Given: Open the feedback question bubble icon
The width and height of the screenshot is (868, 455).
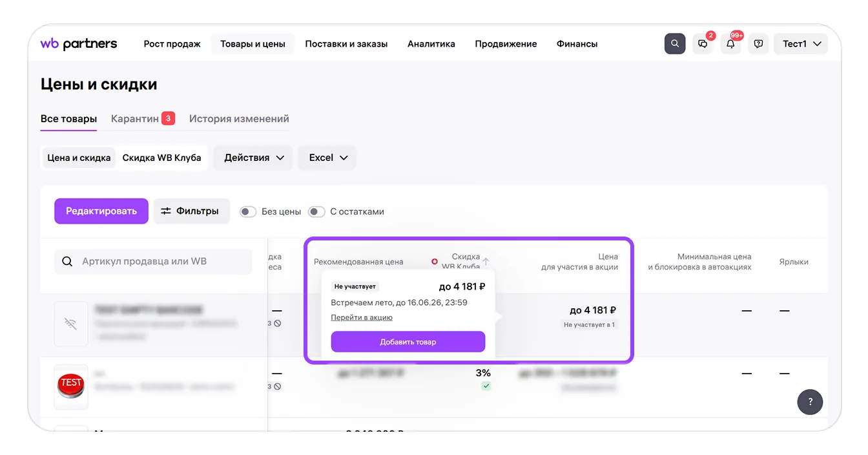Looking at the screenshot, I should click(x=758, y=44).
